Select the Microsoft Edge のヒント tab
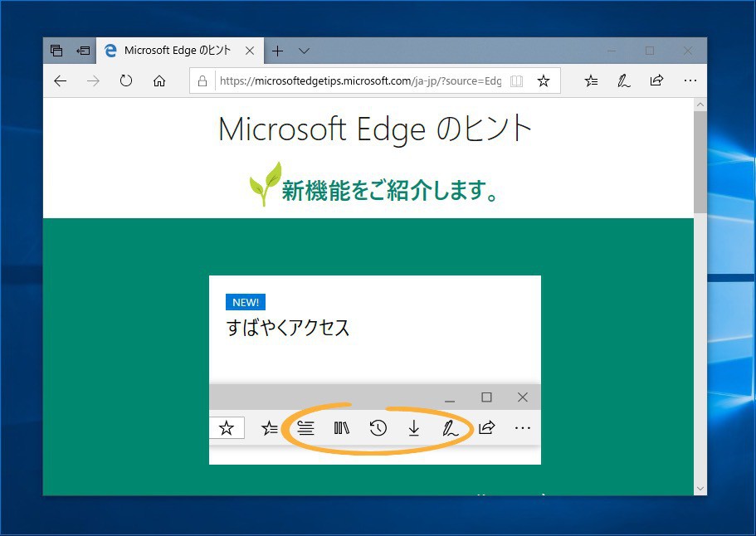The image size is (756, 536). [x=180, y=51]
